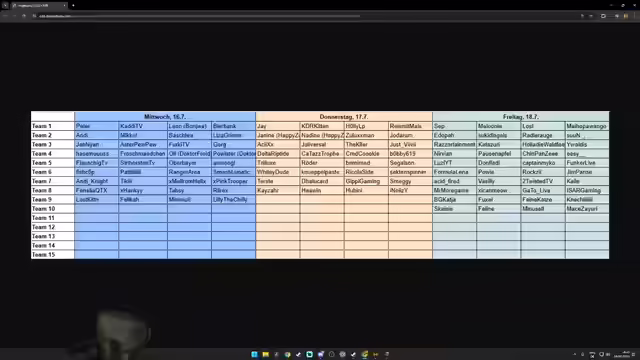640x360 pixels.
Task: Click the 'xPinkTrooper' cell
Action: click(233, 181)
